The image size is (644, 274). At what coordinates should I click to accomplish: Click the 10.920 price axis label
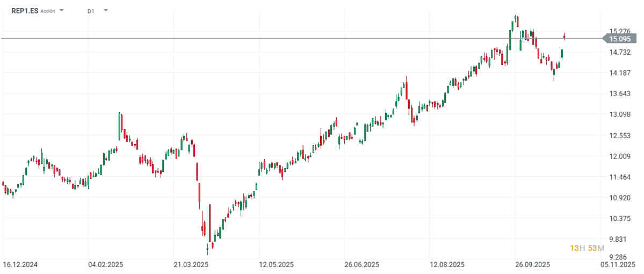(x=619, y=198)
